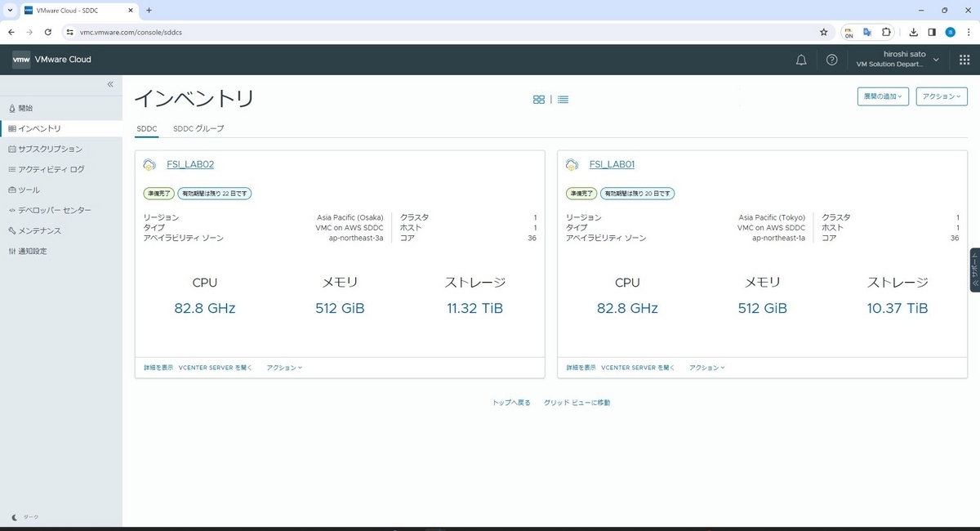Open 通知設定 in the sidebar
The image size is (980, 531).
pos(61,251)
